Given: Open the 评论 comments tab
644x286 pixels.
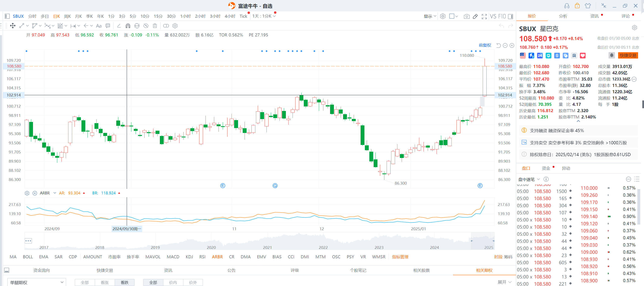Looking at the screenshot, I should (625, 16).
